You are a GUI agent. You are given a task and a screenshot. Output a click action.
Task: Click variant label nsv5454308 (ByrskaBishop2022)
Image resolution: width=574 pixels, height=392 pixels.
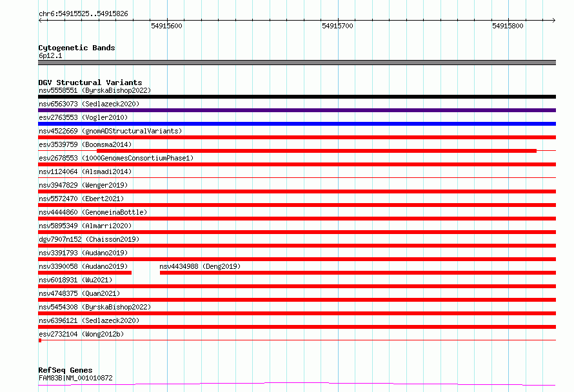(95, 307)
